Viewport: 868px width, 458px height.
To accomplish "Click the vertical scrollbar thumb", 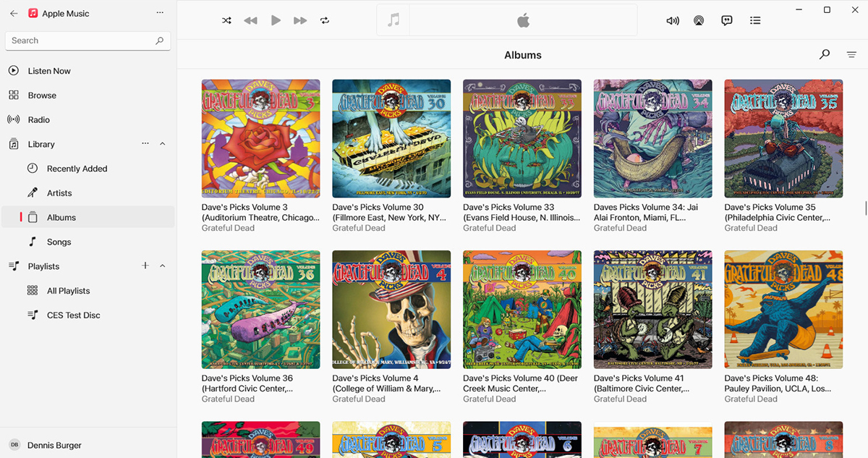I will [865, 208].
